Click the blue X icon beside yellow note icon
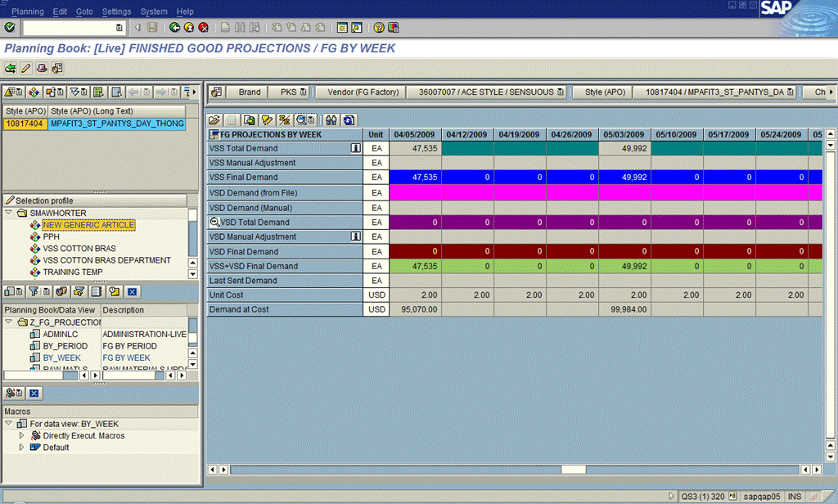This screenshot has height=504, width=838. 132,291
